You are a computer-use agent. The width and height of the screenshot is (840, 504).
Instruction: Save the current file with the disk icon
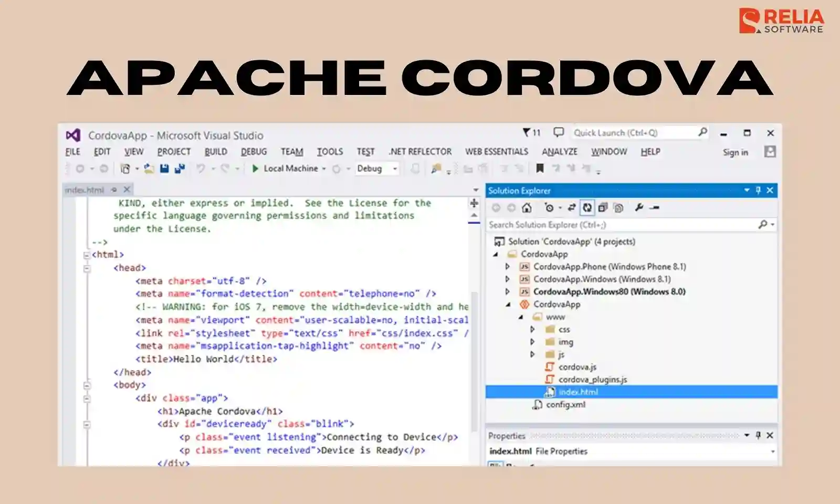[x=164, y=169]
